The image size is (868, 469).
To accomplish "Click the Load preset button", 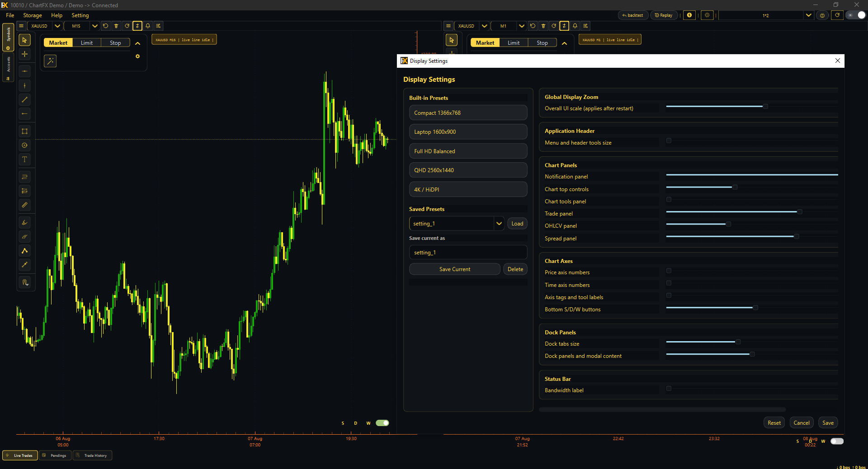I will pos(517,224).
